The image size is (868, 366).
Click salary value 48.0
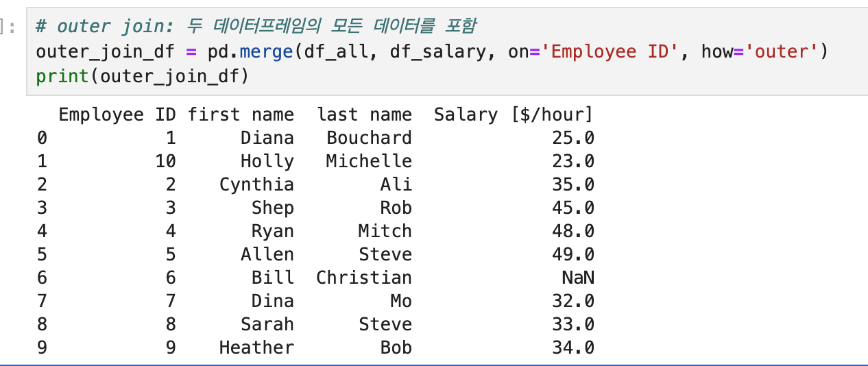[x=573, y=231]
